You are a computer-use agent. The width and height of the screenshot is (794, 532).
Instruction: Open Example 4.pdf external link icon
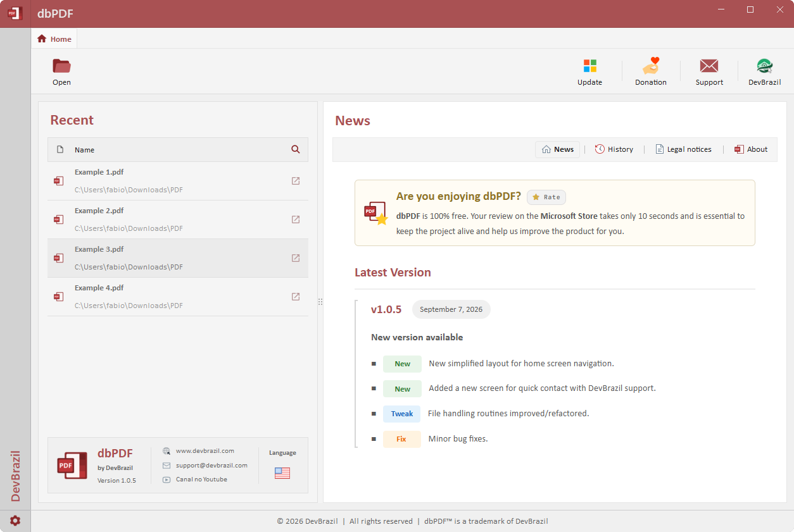click(x=296, y=297)
